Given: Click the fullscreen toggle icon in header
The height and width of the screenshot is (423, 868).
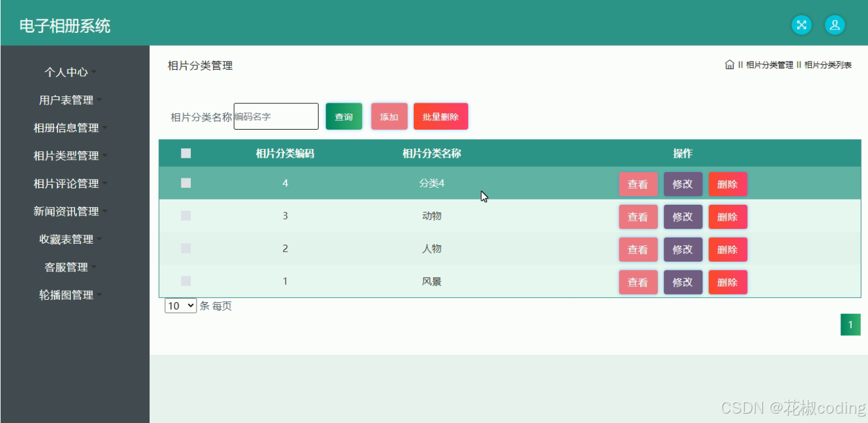Looking at the screenshot, I should point(802,25).
